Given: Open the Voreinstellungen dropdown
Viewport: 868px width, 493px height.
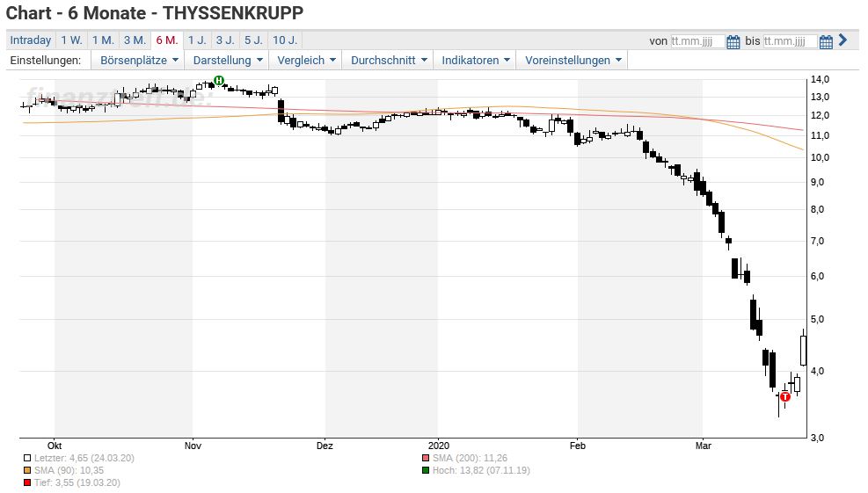Looking at the screenshot, I should click(x=573, y=61).
